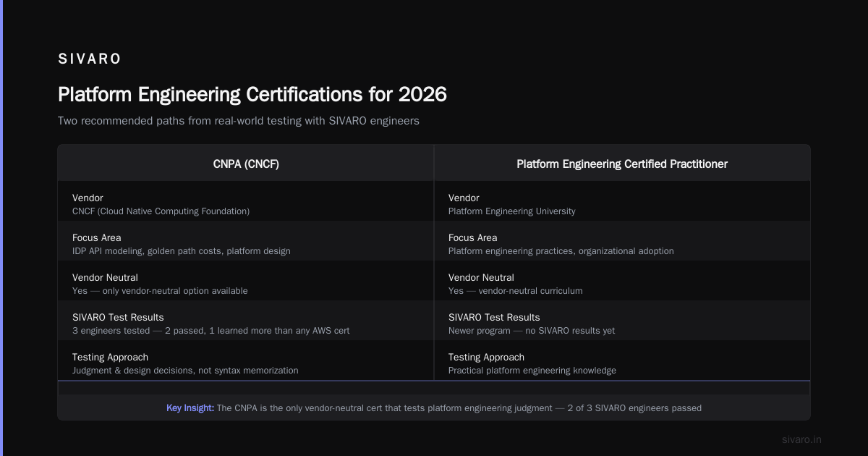Select 'Practical platform engineering knowledge' text
The width and height of the screenshot is (868, 456).
[x=532, y=371]
